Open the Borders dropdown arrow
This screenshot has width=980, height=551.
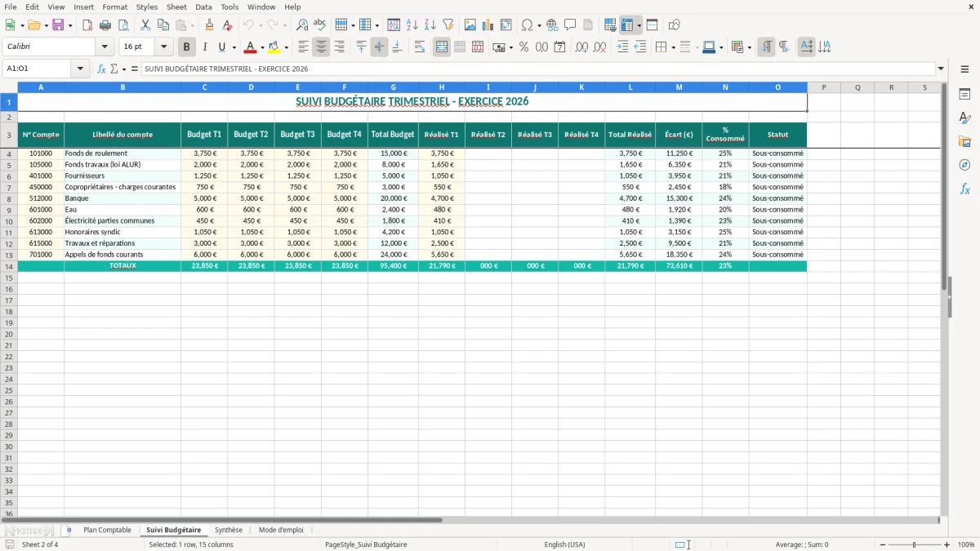coord(673,47)
